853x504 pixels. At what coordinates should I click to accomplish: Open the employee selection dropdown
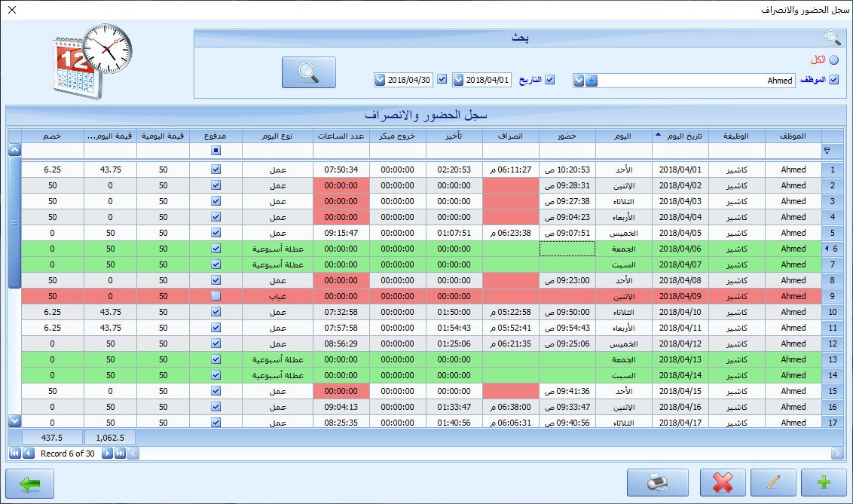tap(579, 80)
